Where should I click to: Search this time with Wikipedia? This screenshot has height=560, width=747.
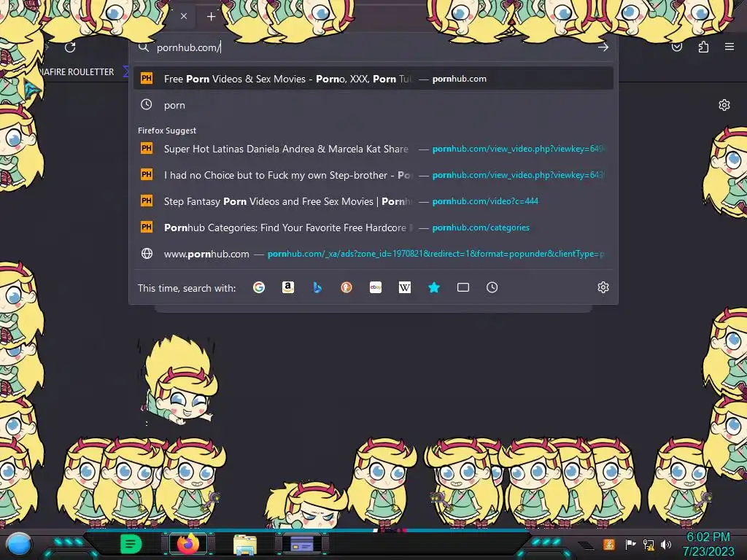coord(404,287)
